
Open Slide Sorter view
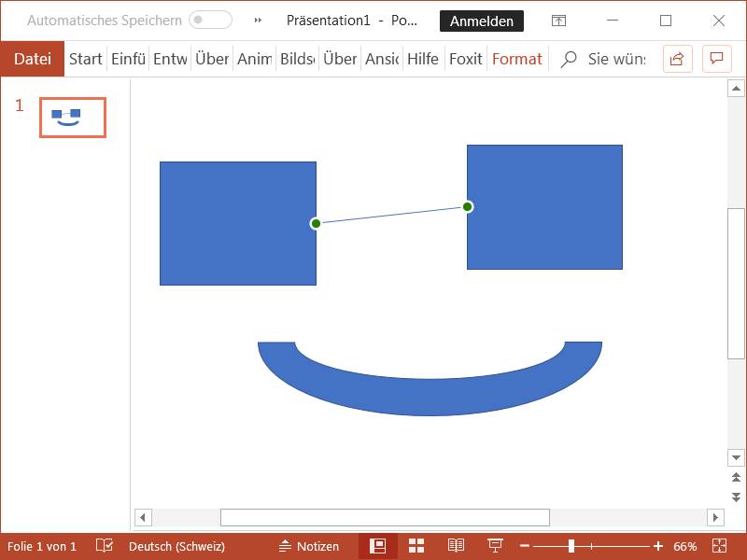pos(416,546)
